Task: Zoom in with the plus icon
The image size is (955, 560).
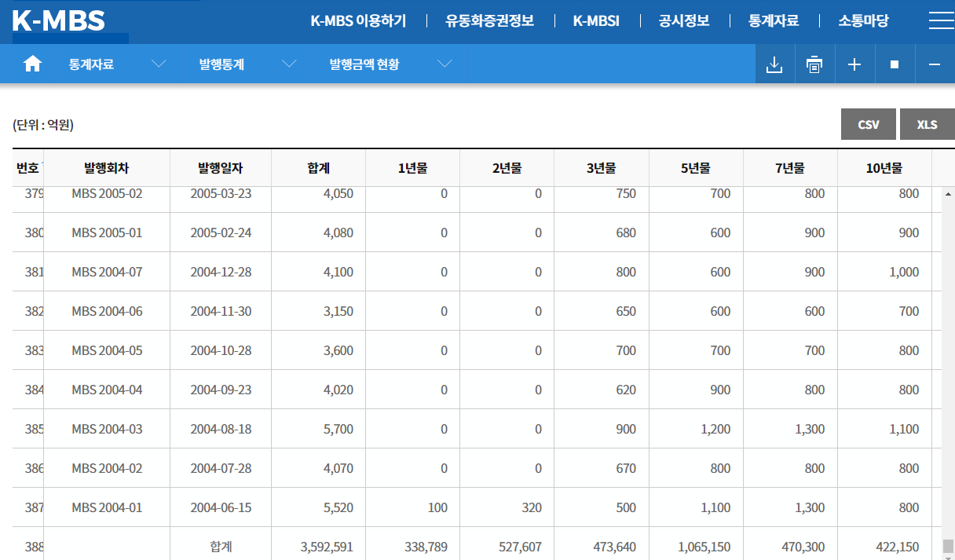Action: pyautogui.click(x=854, y=64)
